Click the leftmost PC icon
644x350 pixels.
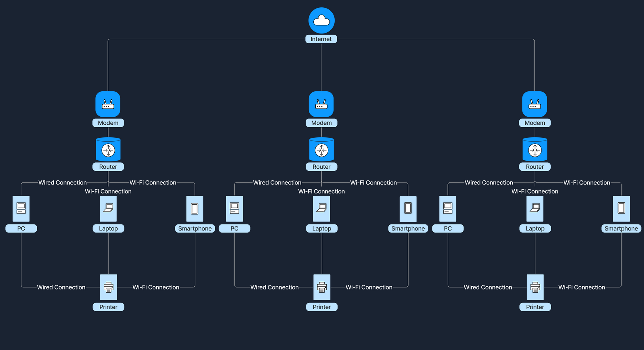(x=21, y=209)
